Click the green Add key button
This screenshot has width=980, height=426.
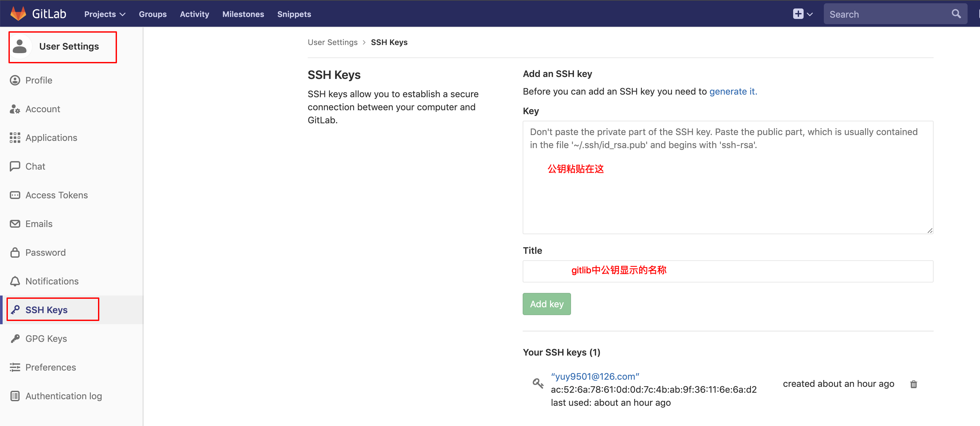[x=547, y=304]
